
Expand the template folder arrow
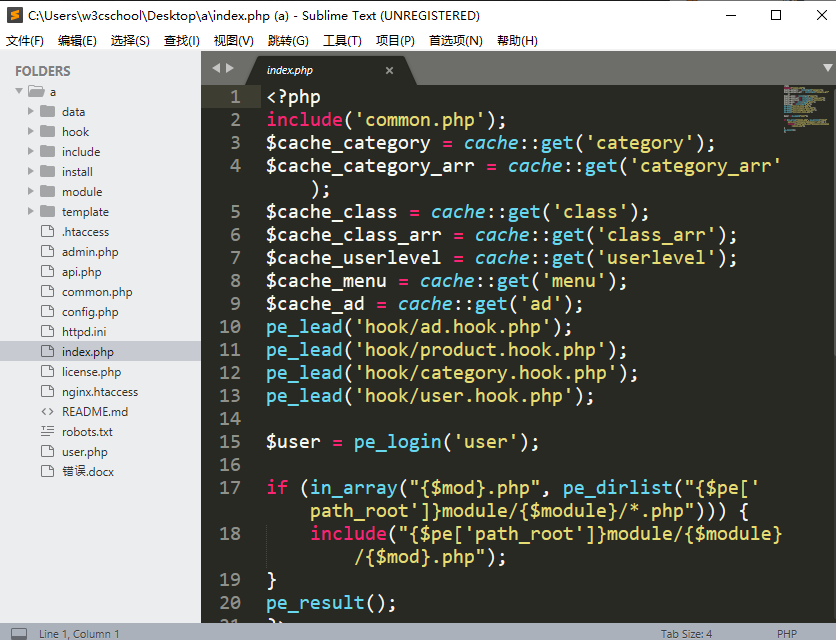[x=31, y=211]
